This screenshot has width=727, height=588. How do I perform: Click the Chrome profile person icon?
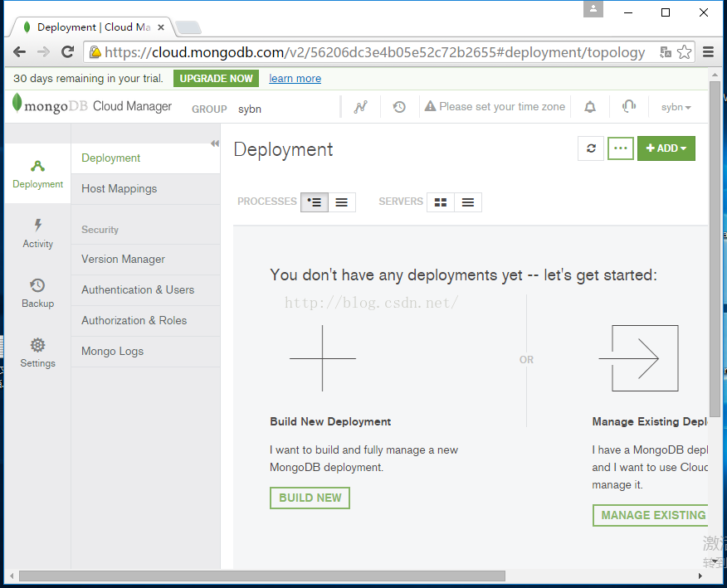(x=593, y=8)
